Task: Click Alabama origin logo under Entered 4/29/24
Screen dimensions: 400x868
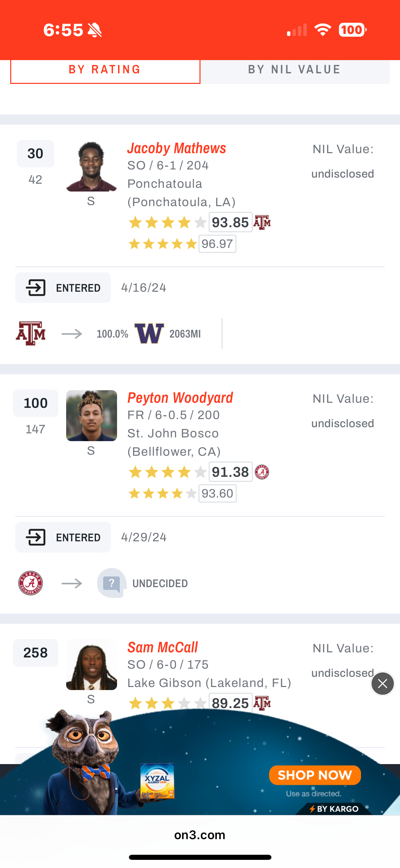Action: coord(31,583)
